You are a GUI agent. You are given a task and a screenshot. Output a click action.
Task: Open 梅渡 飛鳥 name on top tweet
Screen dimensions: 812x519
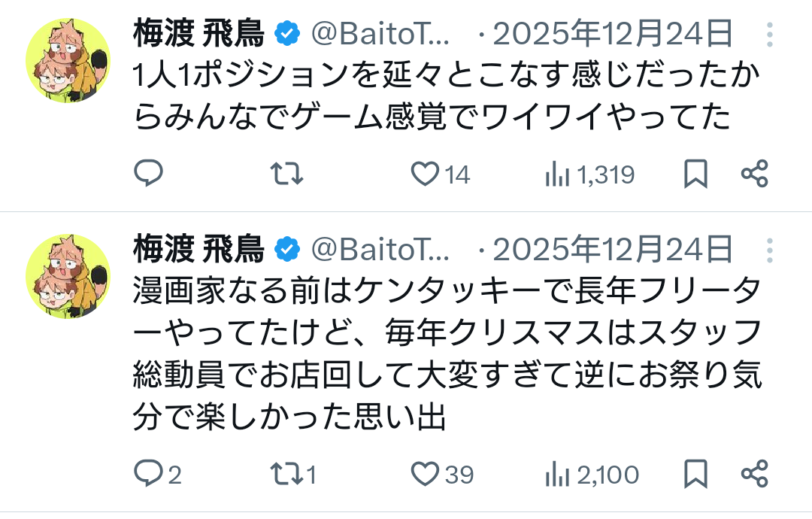click(x=198, y=33)
